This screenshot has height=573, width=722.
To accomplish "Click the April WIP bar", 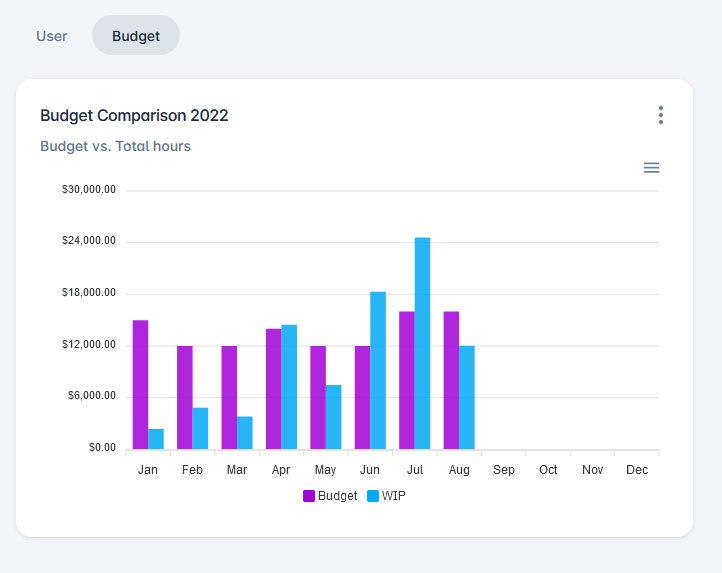I will (289, 387).
